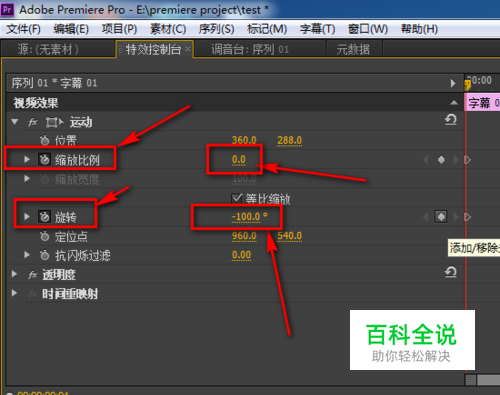The height and width of the screenshot is (395, 500).
Task: Toggle the 位置 animation stopwatch
Action: 44,140
